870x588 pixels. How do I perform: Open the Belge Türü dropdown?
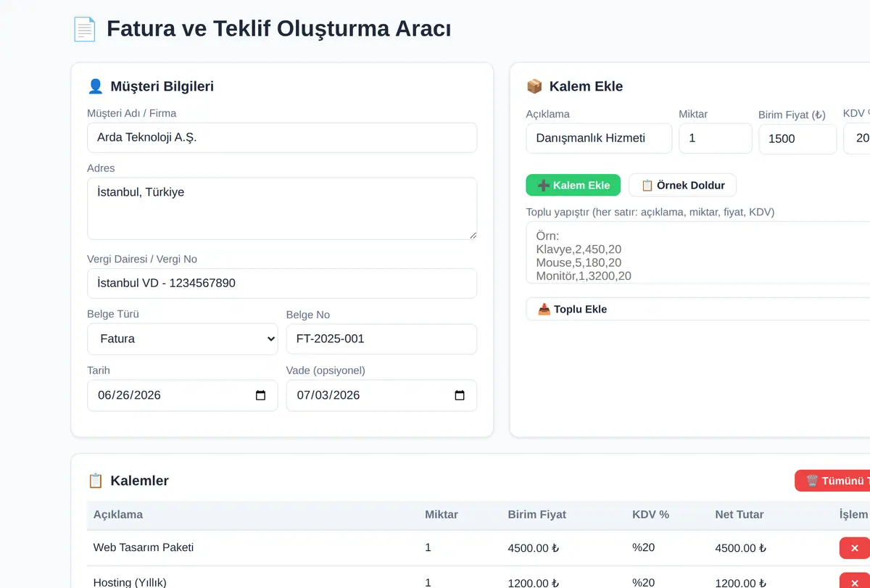click(183, 339)
